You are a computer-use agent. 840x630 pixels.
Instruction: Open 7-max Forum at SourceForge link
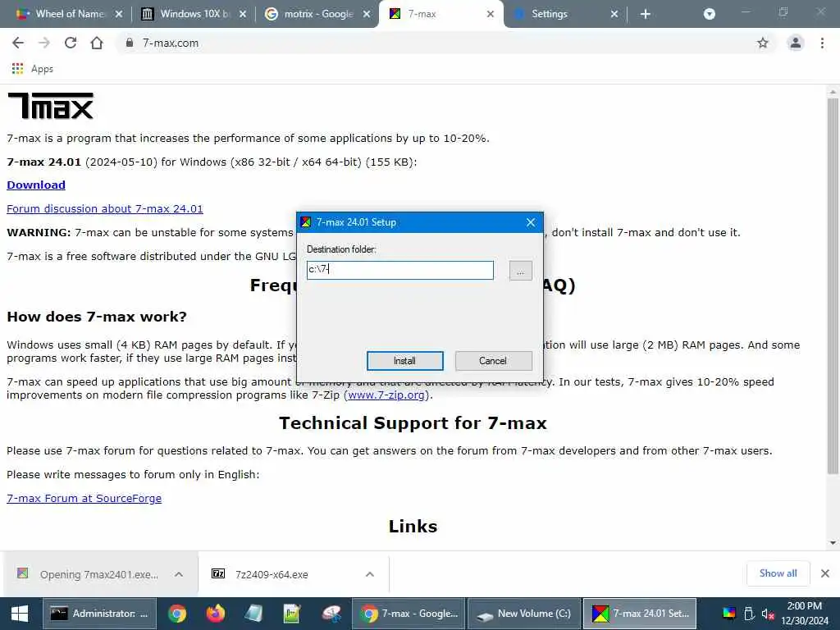pyautogui.click(x=84, y=498)
